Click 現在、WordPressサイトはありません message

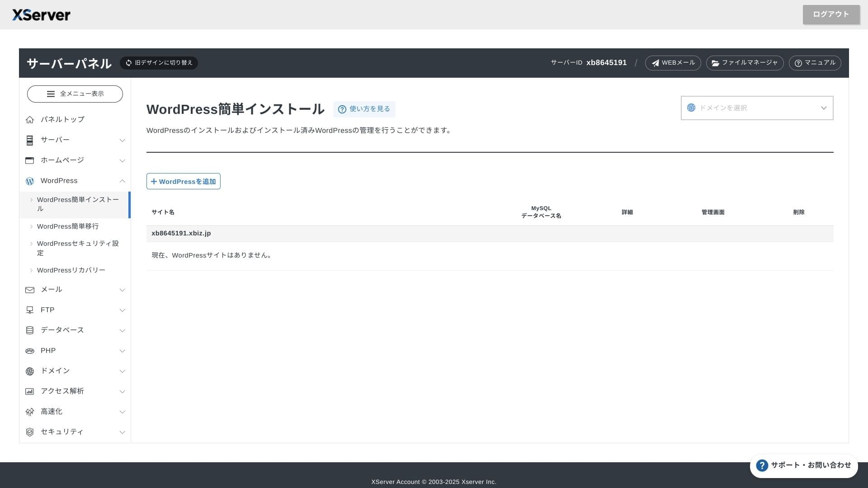click(212, 255)
